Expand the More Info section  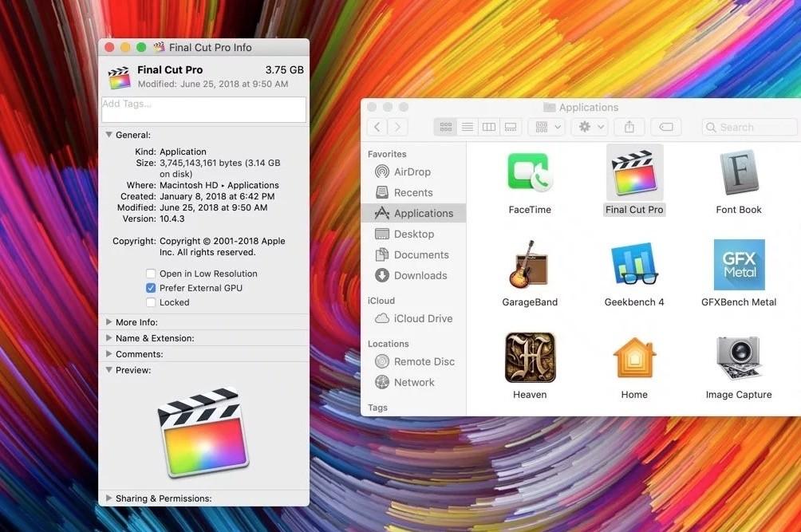point(109,322)
